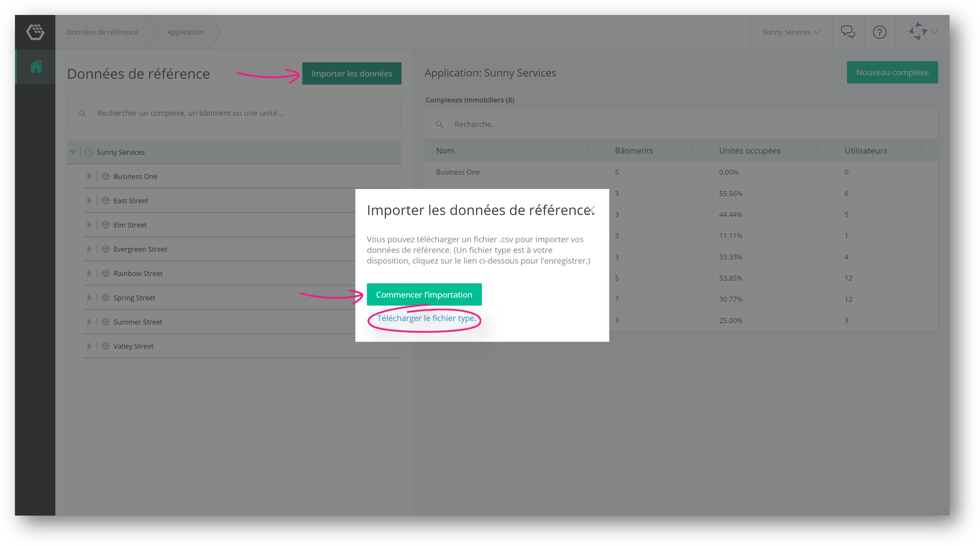Expand the East Street tree node
Viewport: 980px width, 546px height.
89,201
